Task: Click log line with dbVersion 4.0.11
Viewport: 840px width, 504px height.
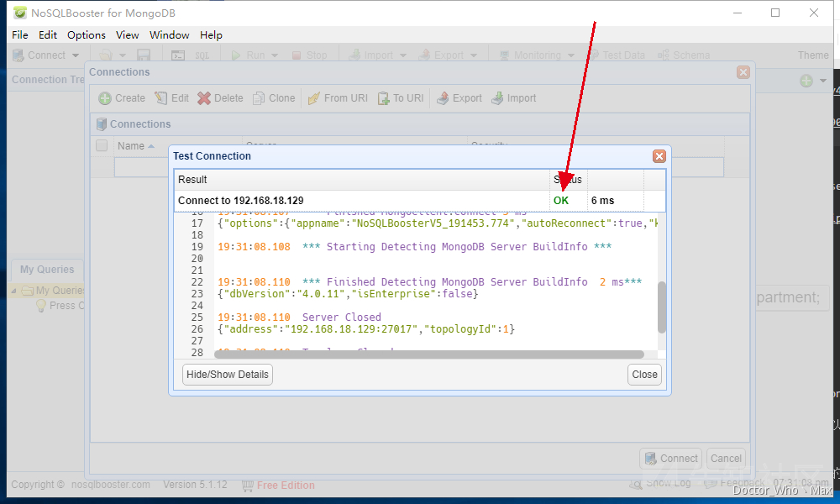Action: click(x=348, y=293)
